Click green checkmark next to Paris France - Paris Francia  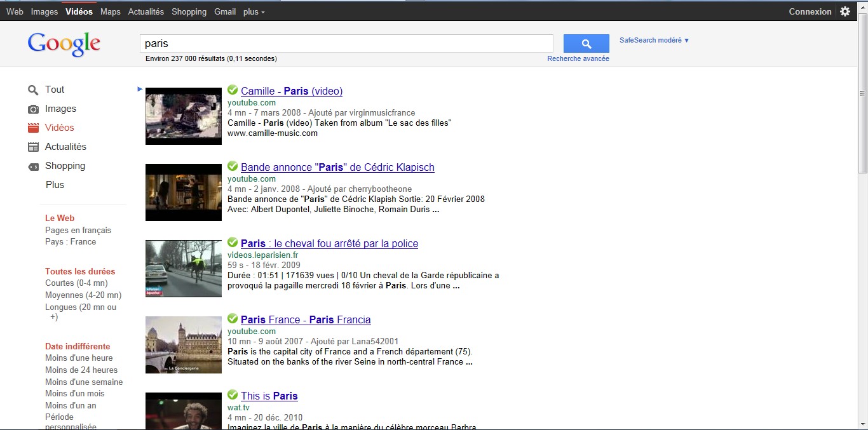(x=233, y=319)
